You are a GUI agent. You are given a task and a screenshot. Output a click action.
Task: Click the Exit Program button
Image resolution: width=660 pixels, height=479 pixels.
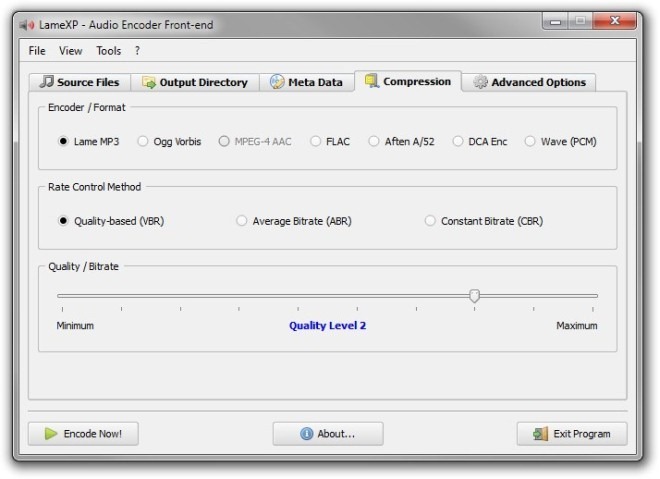pyautogui.click(x=572, y=434)
